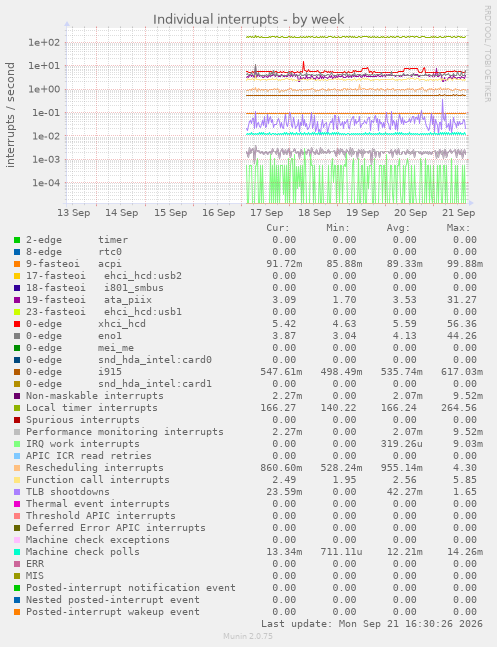Click the Munin 2.0.75 footer text
The image size is (497, 647).
[x=248, y=636]
